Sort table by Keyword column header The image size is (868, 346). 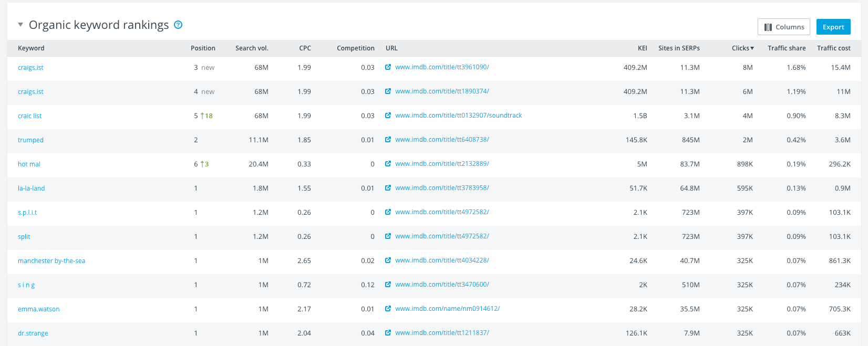(x=31, y=48)
